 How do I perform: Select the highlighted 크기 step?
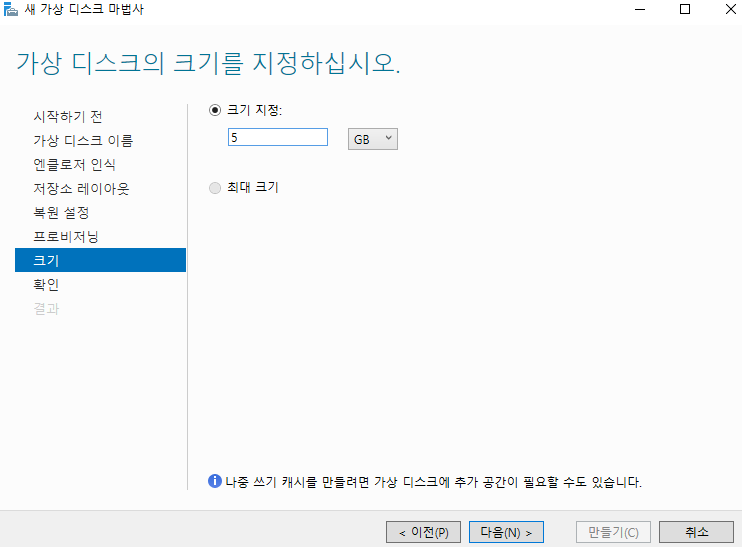100,260
